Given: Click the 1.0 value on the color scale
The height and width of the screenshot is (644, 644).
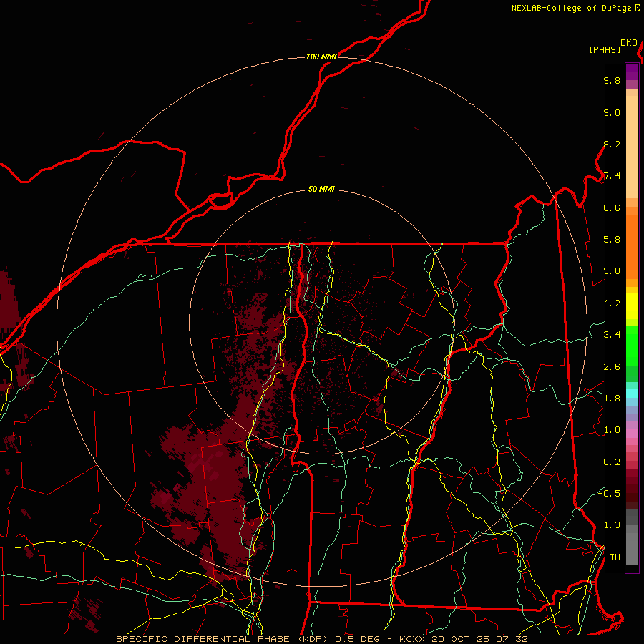Looking at the screenshot, I should [x=612, y=430].
